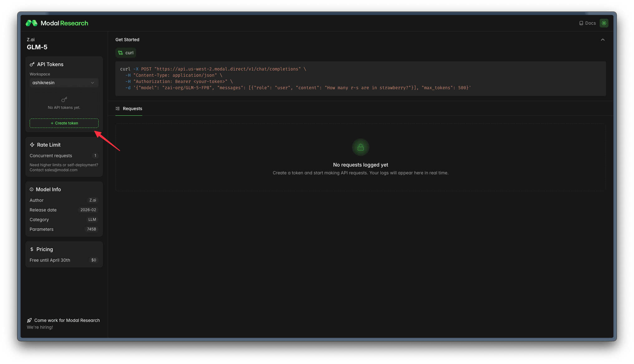Click the Modal Research logo icon
The width and height of the screenshot is (634, 364).
click(x=32, y=23)
